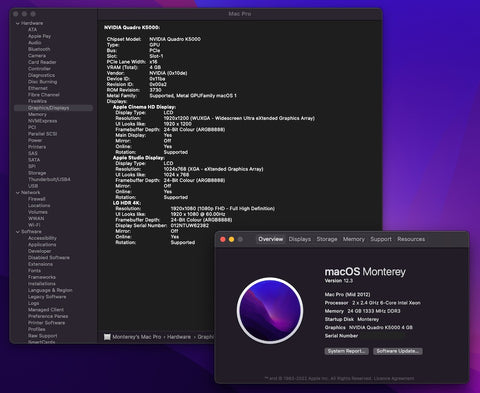Open Parallel SCSI entry
Image resolution: width=480 pixels, height=393 pixels.
point(42,134)
